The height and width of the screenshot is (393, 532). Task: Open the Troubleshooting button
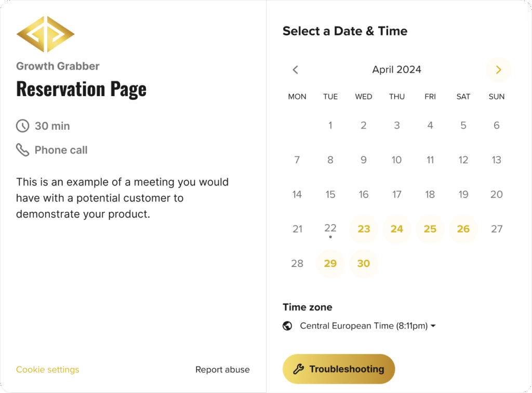tap(339, 369)
